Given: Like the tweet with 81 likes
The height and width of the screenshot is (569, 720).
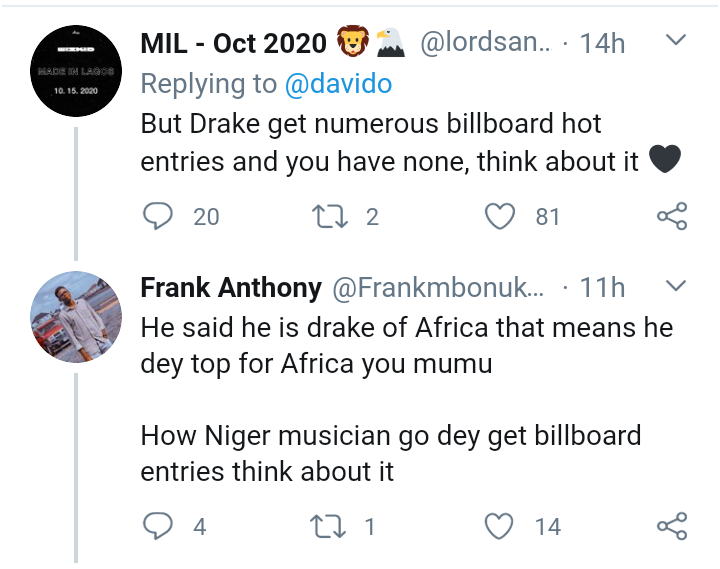Looking at the screenshot, I should [x=500, y=216].
